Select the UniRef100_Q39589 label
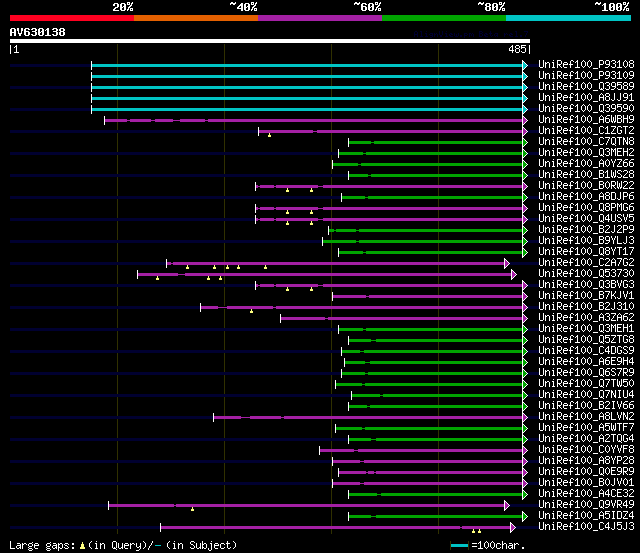This screenshot has width=640, height=553. point(586,87)
